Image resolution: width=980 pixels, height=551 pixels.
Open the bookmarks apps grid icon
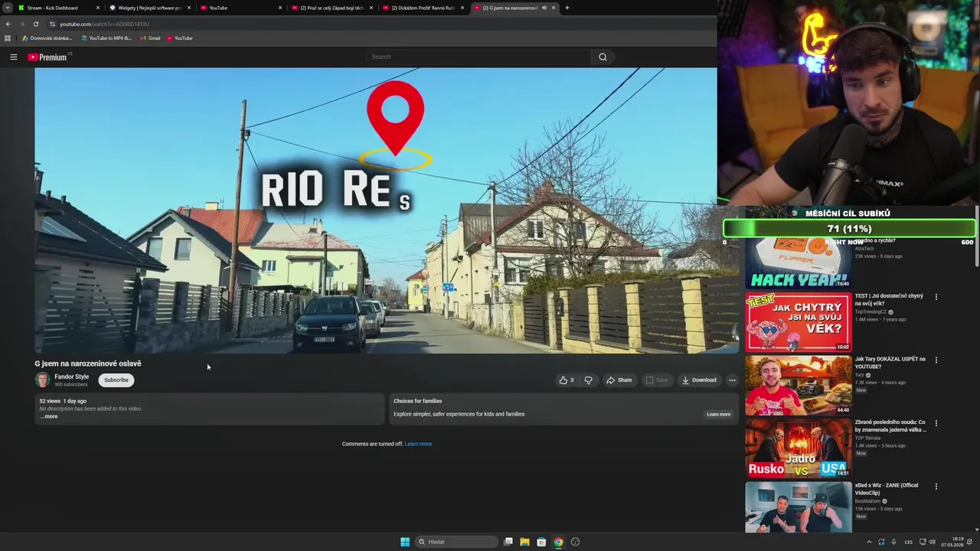(x=8, y=38)
